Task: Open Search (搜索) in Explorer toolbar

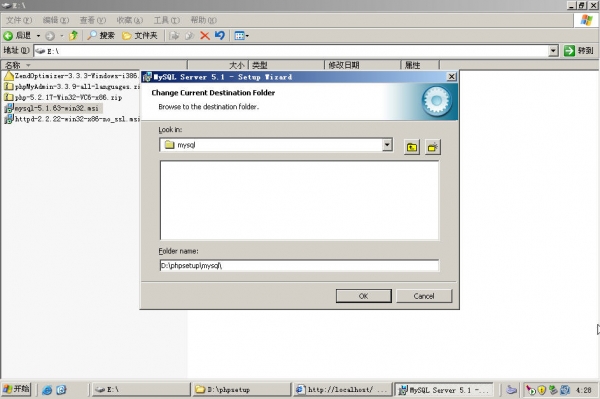Action: 101,36
